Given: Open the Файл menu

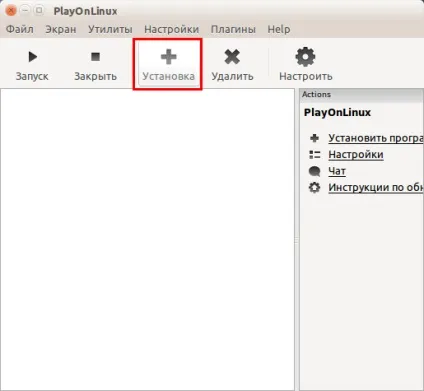Looking at the screenshot, I should [x=20, y=29].
